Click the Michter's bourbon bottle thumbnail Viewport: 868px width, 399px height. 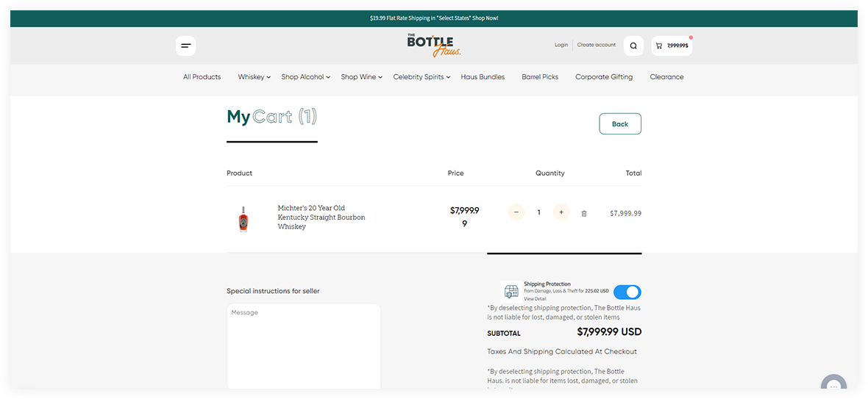coord(243,218)
